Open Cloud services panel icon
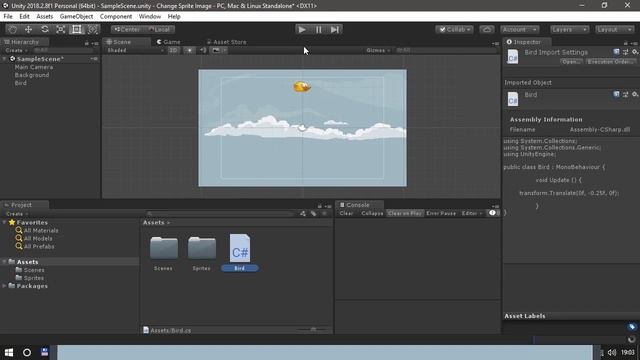The height and width of the screenshot is (360, 640). pyautogui.click(x=487, y=29)
